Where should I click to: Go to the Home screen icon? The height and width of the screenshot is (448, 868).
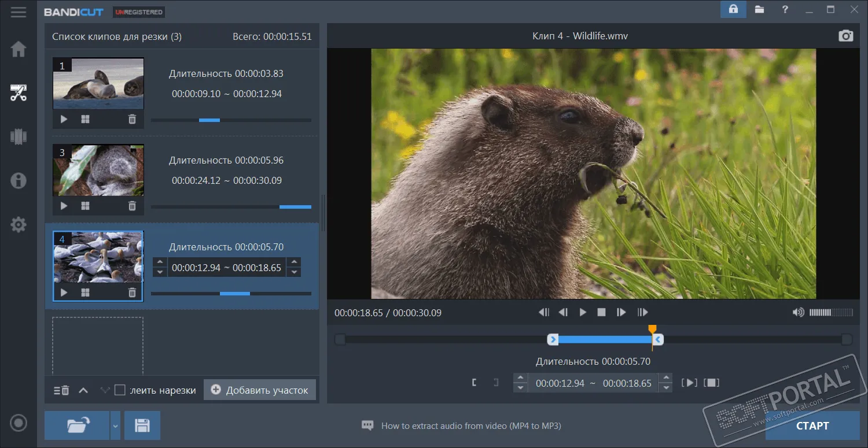click(19, 49)
